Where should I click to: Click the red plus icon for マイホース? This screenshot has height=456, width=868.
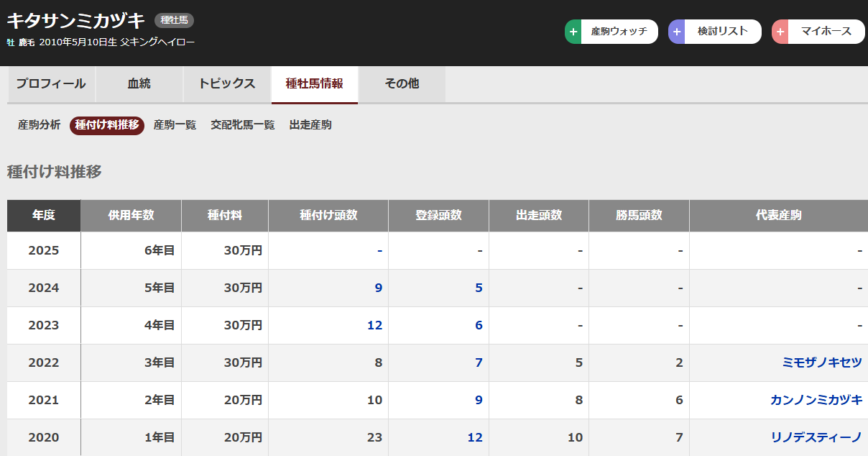[x=780, y=32]
